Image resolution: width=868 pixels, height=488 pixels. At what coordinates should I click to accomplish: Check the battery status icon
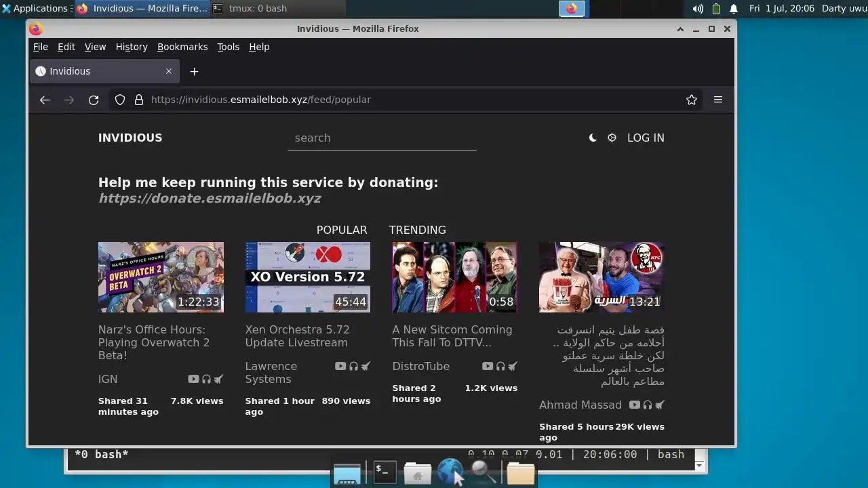pos(716,8)
